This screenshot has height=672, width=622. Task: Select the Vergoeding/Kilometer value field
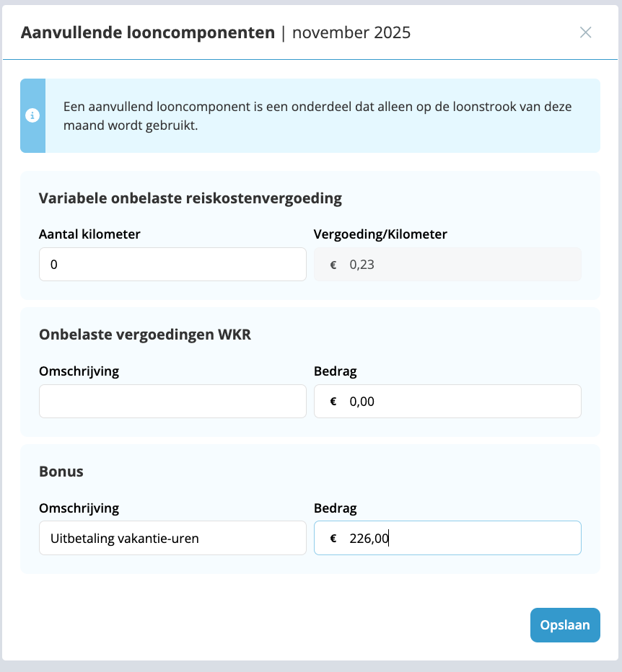coord(447,264)
